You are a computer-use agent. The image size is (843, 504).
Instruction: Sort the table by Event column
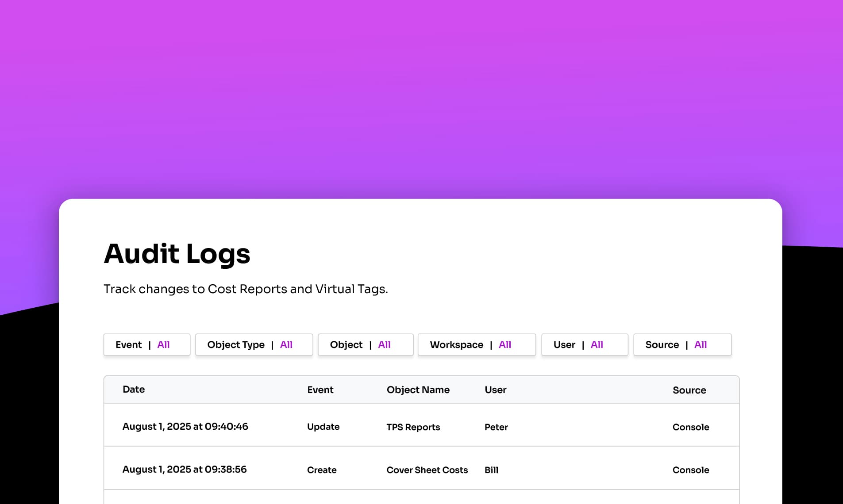[320, 389]
